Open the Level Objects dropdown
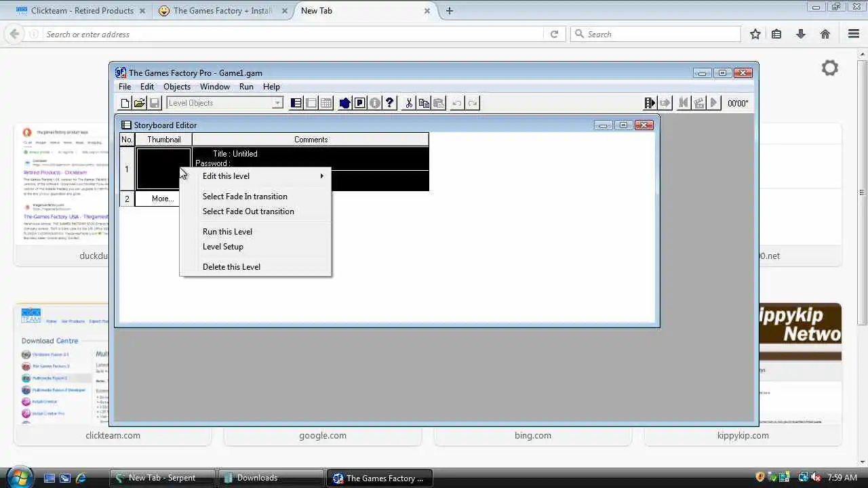Screen dimensions: 868x488 (x=225, y=103)
